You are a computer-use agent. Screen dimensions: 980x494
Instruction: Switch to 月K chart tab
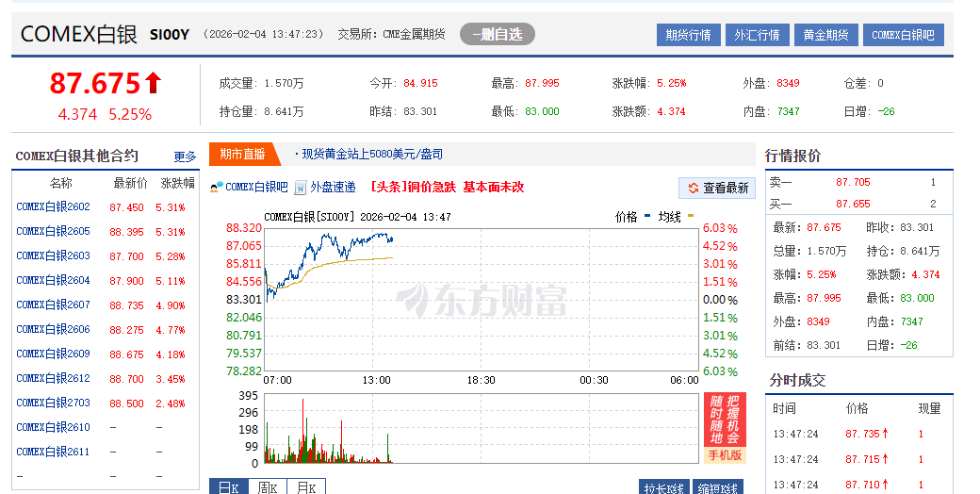click(306, 487)
